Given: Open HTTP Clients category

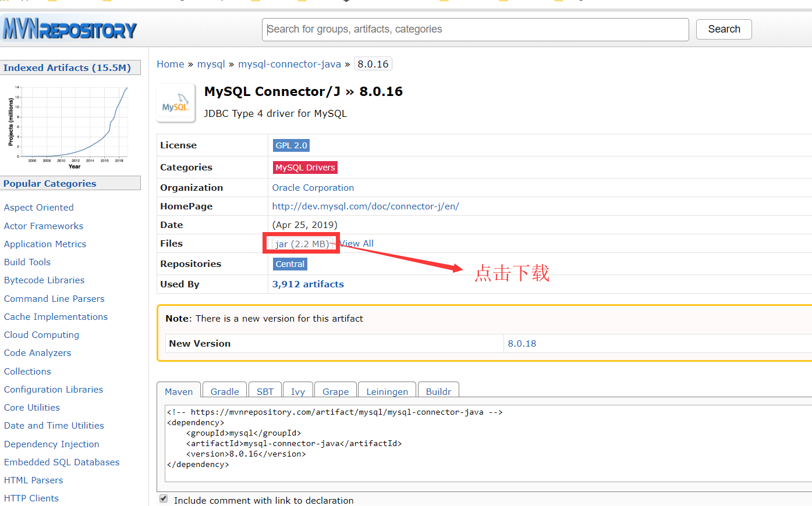Looking at the screenshot, I should tap(31, 498).
